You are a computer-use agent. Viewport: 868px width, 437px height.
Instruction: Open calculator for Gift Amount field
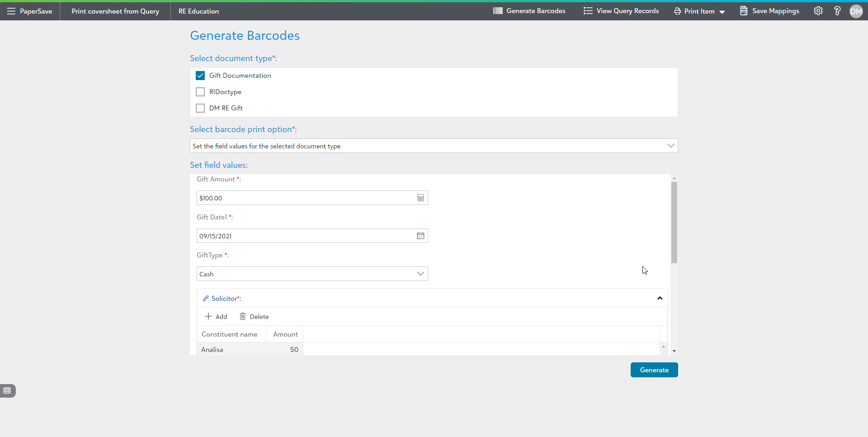pos(420,198)
